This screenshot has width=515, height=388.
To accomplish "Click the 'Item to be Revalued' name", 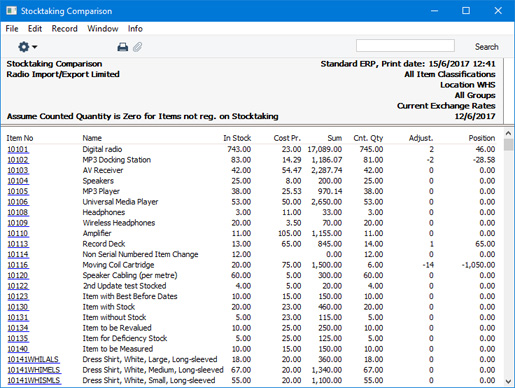I will (117, 328).
